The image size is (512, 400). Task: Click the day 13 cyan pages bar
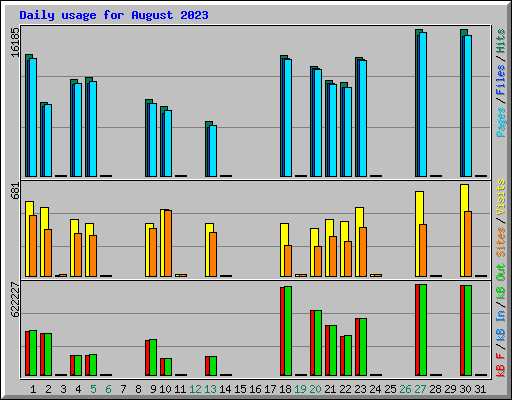[x=213, y=151]
